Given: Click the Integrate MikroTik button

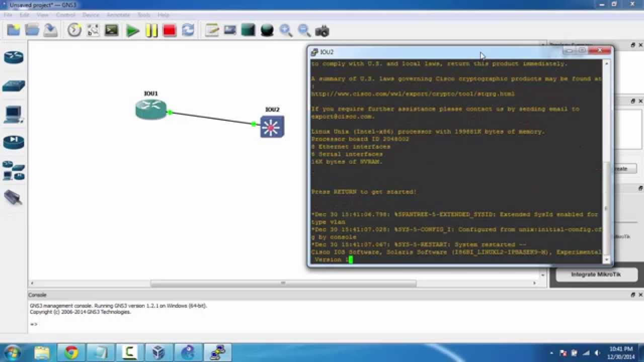Looking at the screenshot, I should (596, 275).
